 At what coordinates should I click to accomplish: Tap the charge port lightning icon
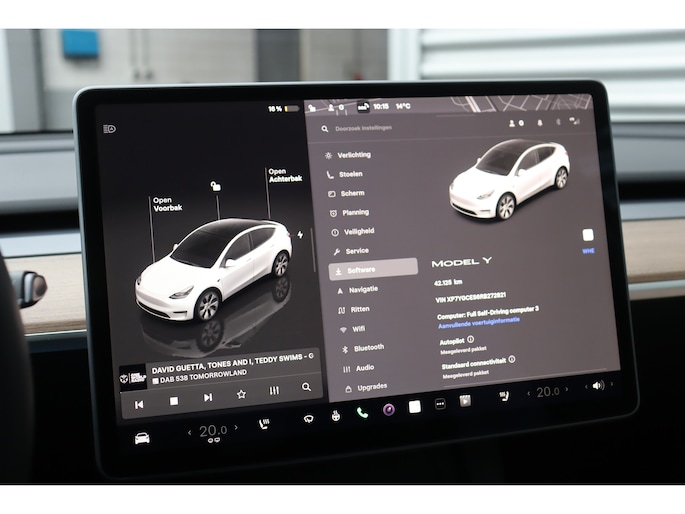coord(299,234)
